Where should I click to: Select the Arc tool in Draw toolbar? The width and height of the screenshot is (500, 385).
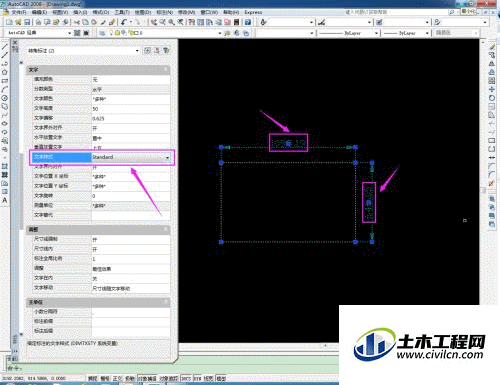pyautogui.click(x=5, y=90)
